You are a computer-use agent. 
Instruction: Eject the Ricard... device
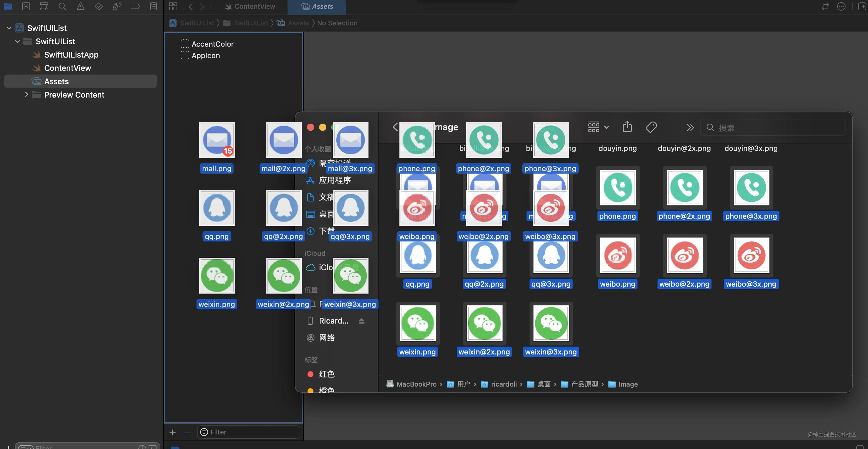(362, 321)
